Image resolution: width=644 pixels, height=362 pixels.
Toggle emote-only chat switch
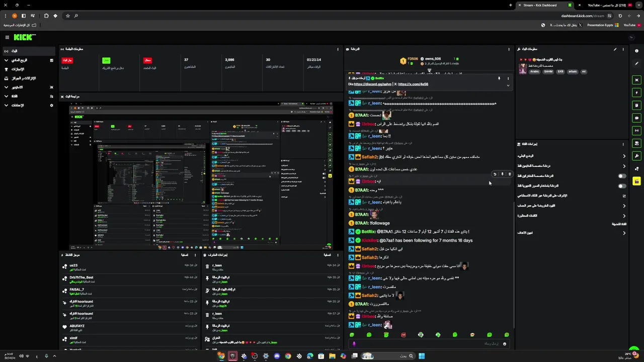click(x=622, y=186)
